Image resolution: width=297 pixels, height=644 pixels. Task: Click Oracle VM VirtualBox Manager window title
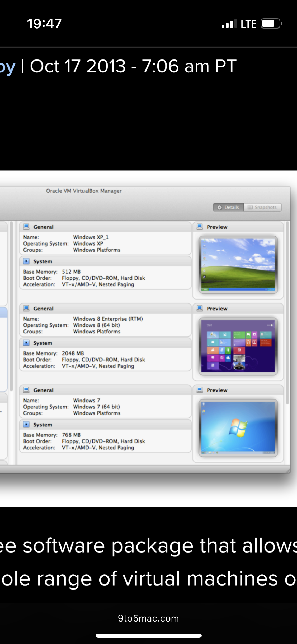coord(84,191)
